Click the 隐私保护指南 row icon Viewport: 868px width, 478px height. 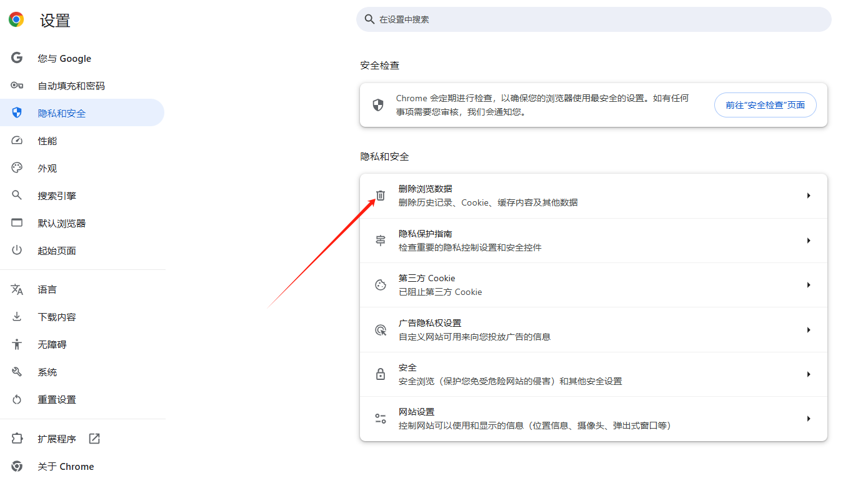click(381, 241)
